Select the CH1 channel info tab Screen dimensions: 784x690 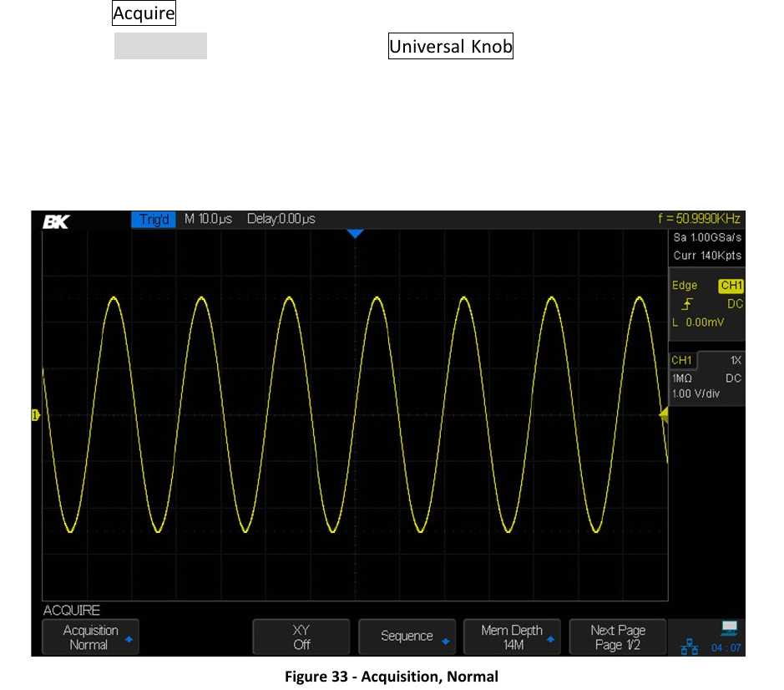[x=684, y=360]
